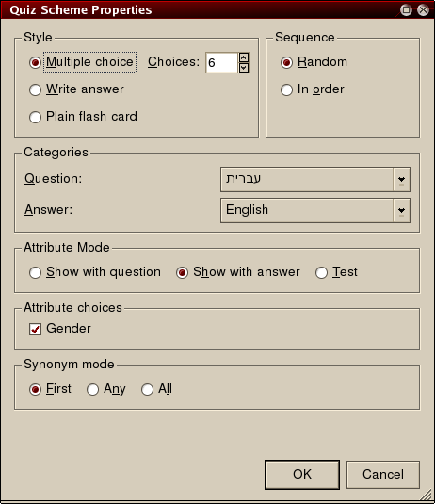Screen dimensions: 435x504
Task: Confirm settings with the OK button
Action: point(302,475)
